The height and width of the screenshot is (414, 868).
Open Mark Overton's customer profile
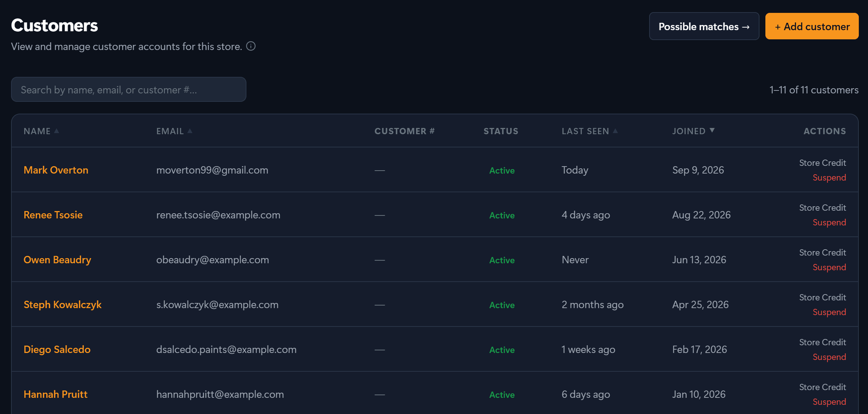tap(56, 170)
